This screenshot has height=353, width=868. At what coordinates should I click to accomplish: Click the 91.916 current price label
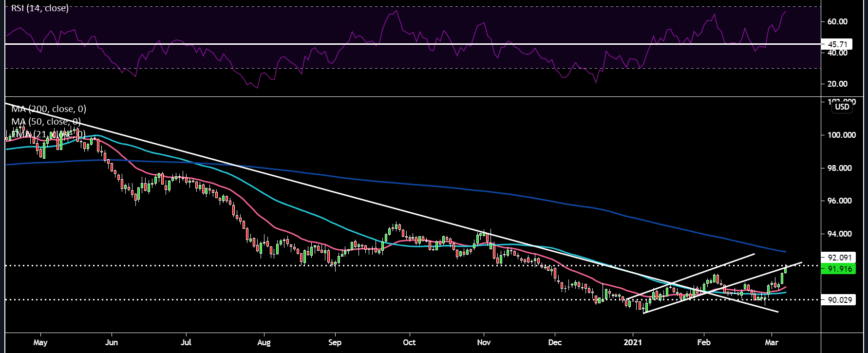pos(838,269)
